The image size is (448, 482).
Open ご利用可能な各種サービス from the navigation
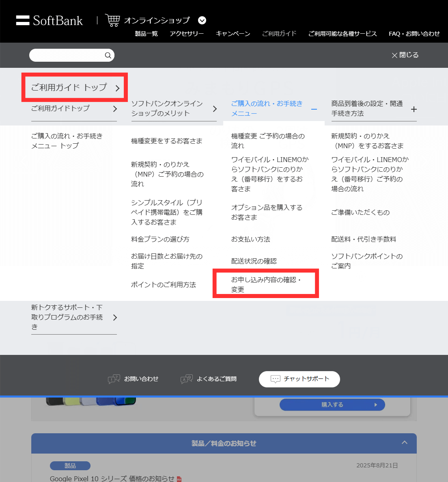click(x=342, y=34)
